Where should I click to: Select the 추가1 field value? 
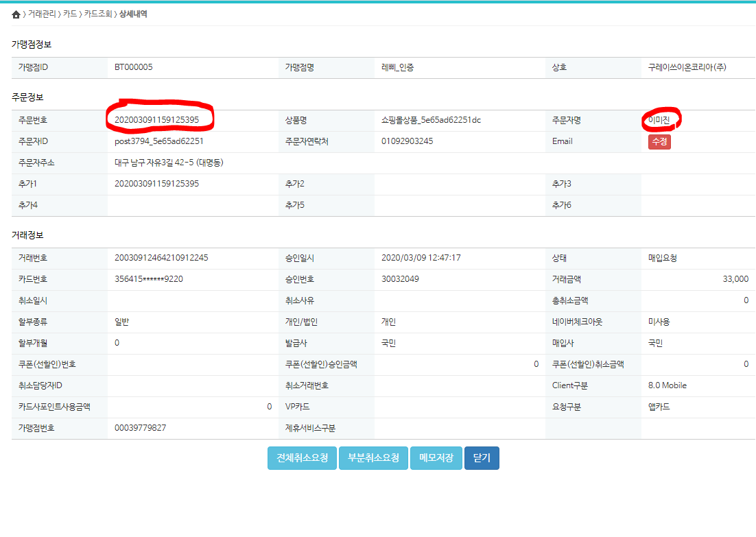[x=156, y=184]
